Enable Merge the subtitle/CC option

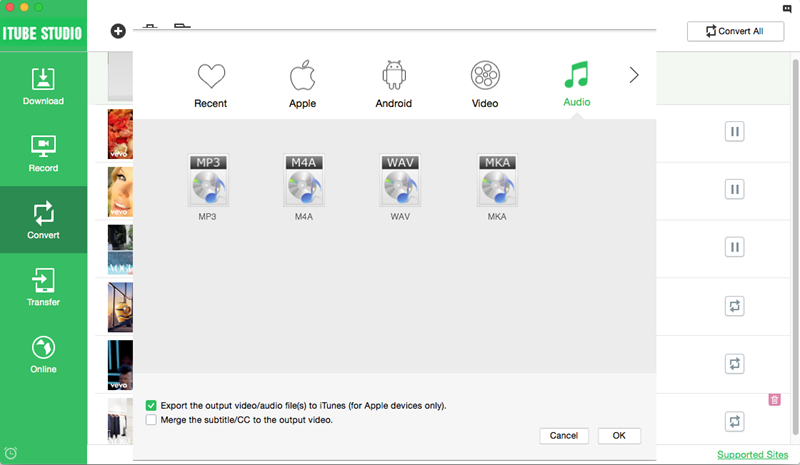click(x=151, y=420)
